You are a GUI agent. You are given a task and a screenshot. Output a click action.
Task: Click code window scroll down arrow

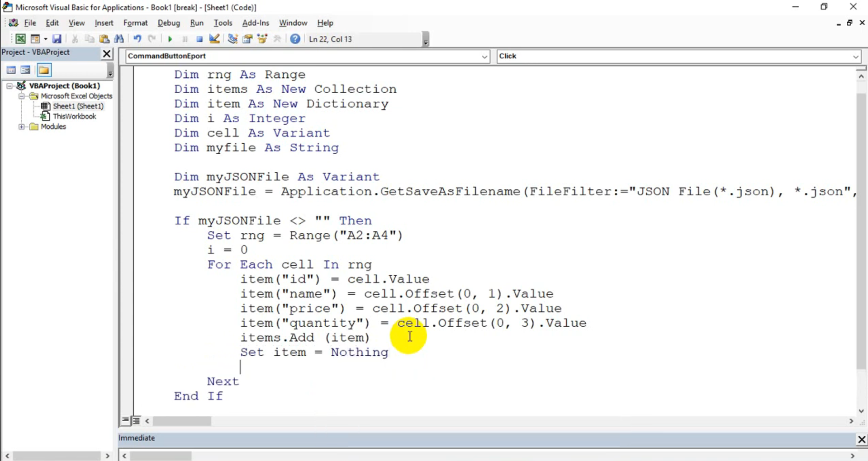861,411
